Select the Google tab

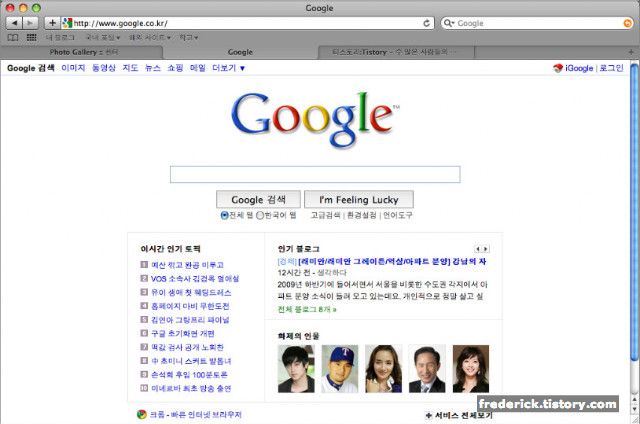tap(240, 52)
